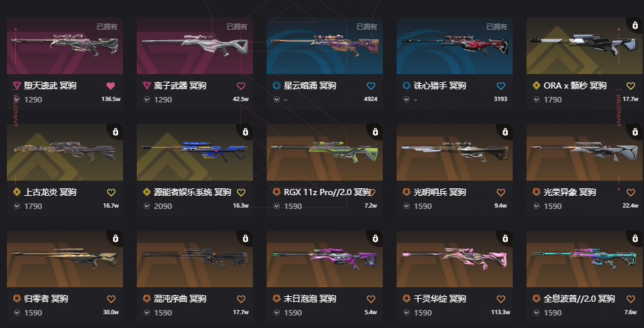
Task: Click tier icon beside 归零者 冥驹
Action: (x=17, y=298)
